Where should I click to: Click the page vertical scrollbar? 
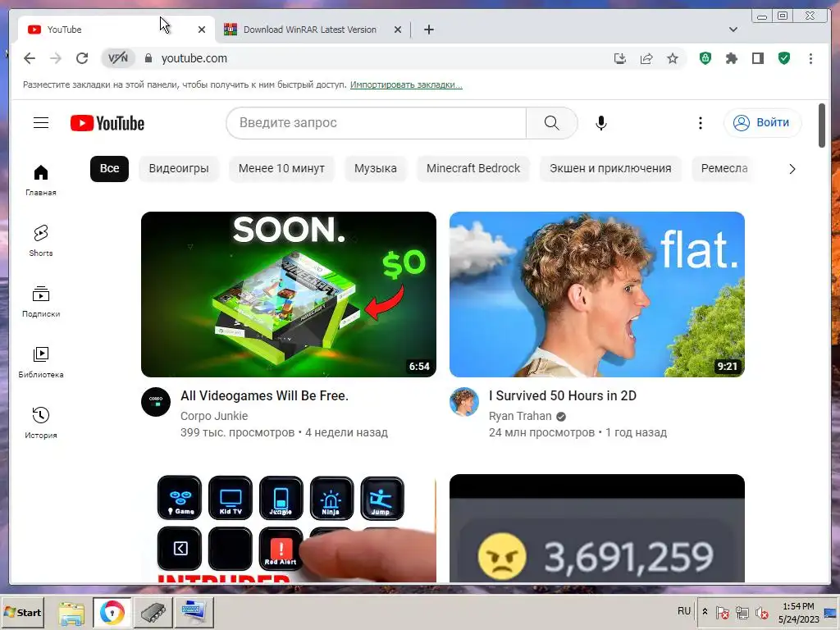[822, 126]
